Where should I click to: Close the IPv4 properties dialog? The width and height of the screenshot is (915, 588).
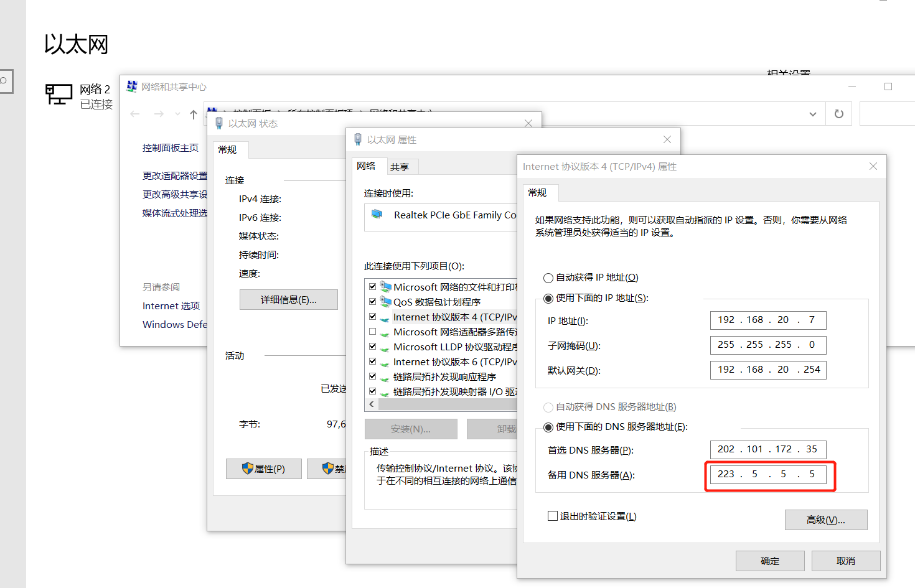pyautogui.click(x=873, y=166)
